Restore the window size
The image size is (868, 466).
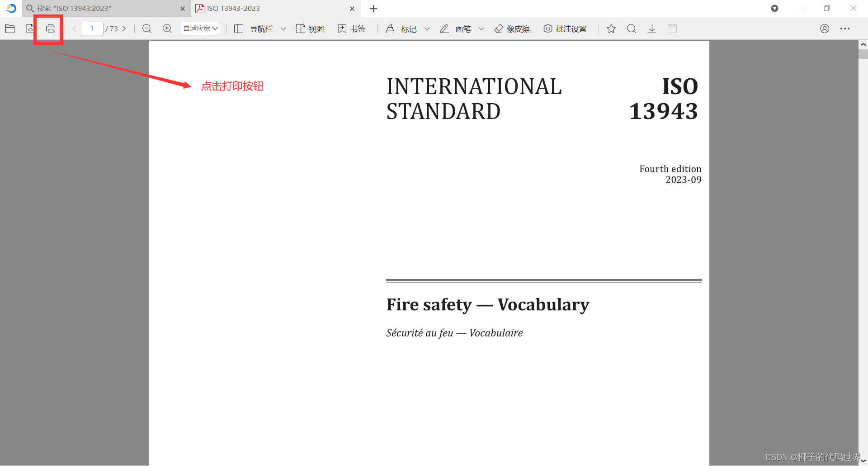(x=827, y=9)
